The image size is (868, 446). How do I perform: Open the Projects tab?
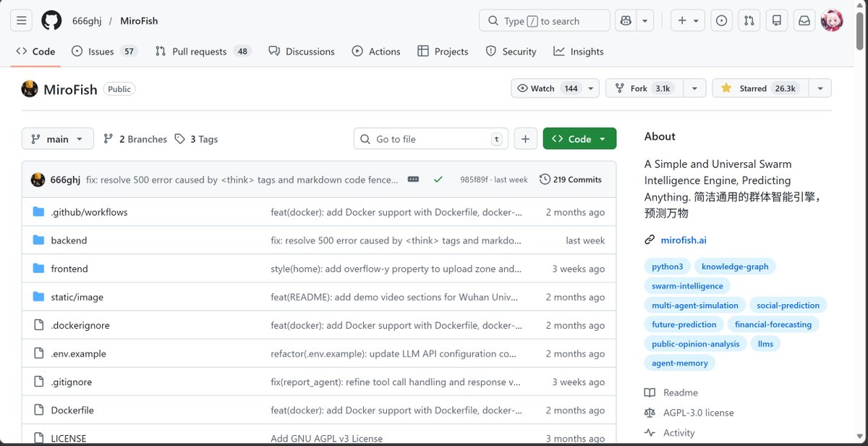pyautogui.click(x=443, y=51)
